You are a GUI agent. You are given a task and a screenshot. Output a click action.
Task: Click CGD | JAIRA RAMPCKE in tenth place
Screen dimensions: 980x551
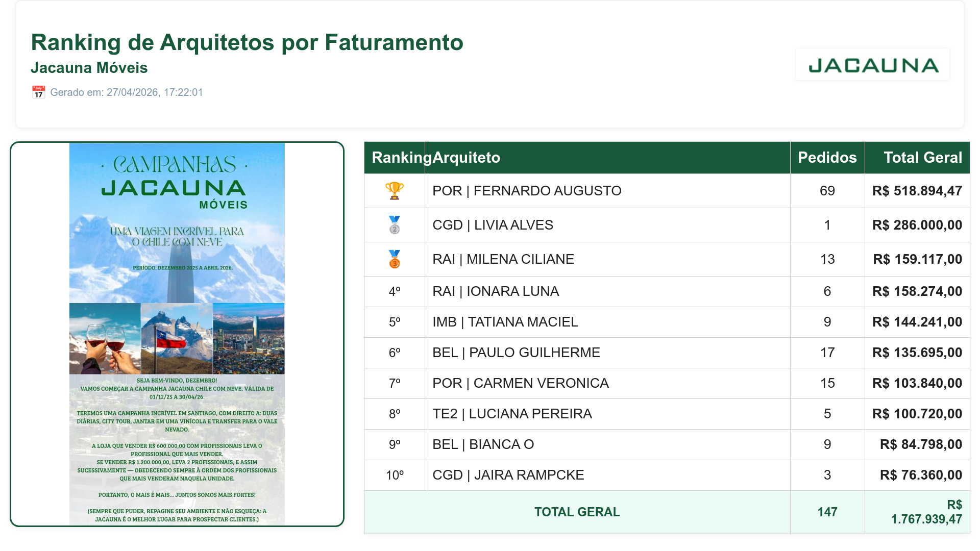508,475
